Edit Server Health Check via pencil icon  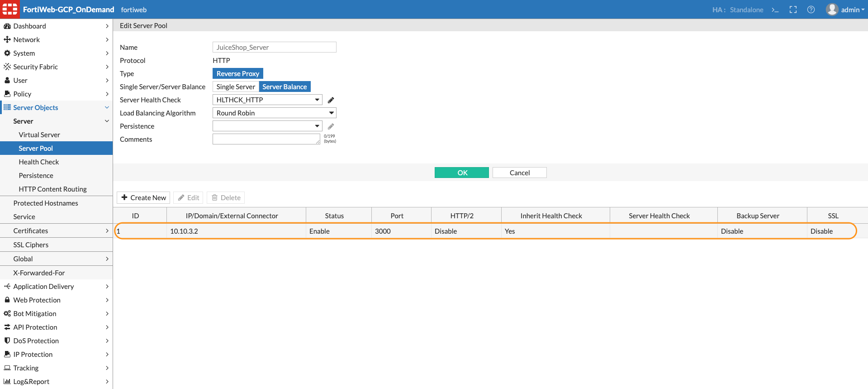tap(331, 100)
